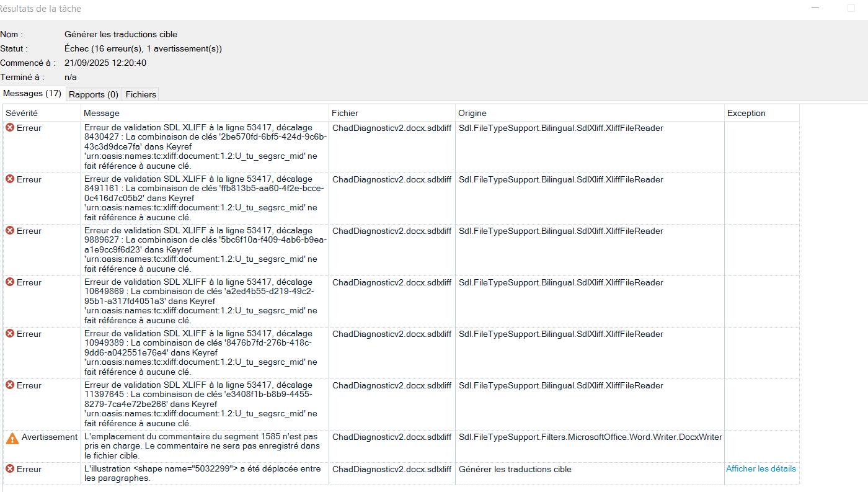Open the Fichiers tab
This screenshot has height=492, width=868.
pyautogui.click(x=140, y=94)
